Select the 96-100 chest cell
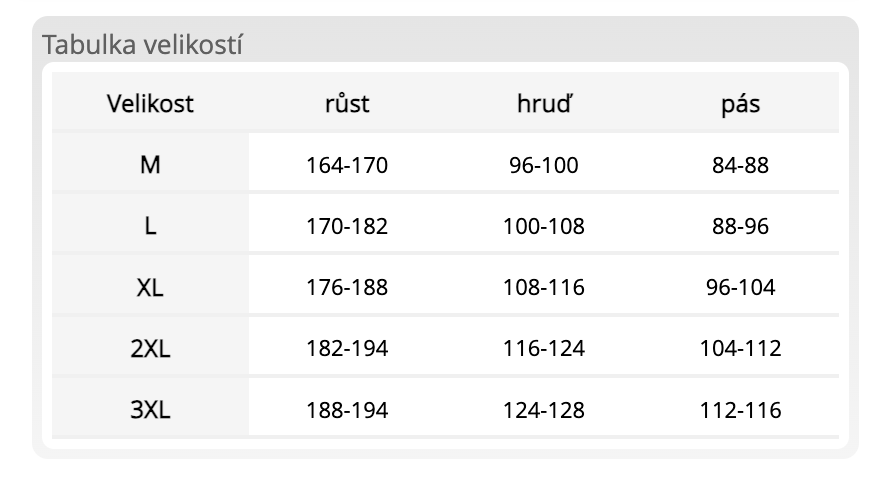878x482 pixels. (x=544, y=165)
